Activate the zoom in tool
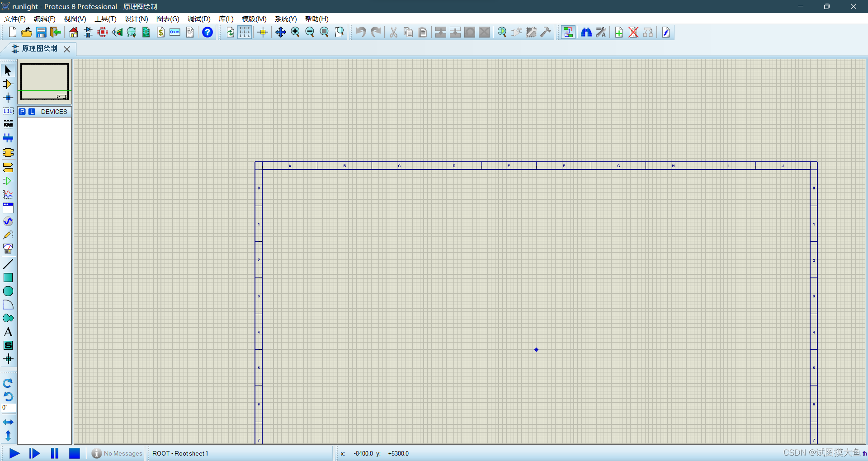 (295, 32)
